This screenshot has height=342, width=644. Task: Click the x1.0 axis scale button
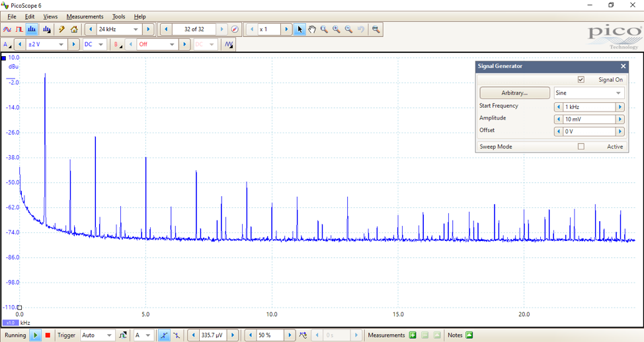tap(11, 323)
